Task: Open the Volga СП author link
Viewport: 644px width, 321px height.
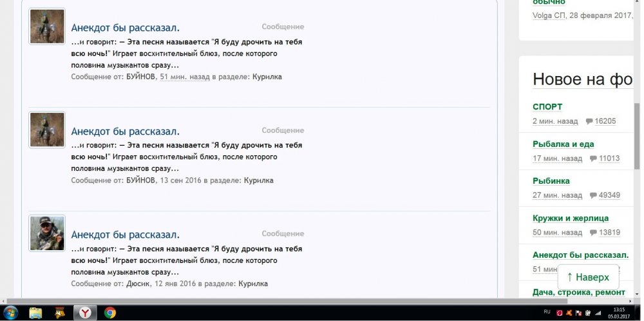Action: point(549,15)
